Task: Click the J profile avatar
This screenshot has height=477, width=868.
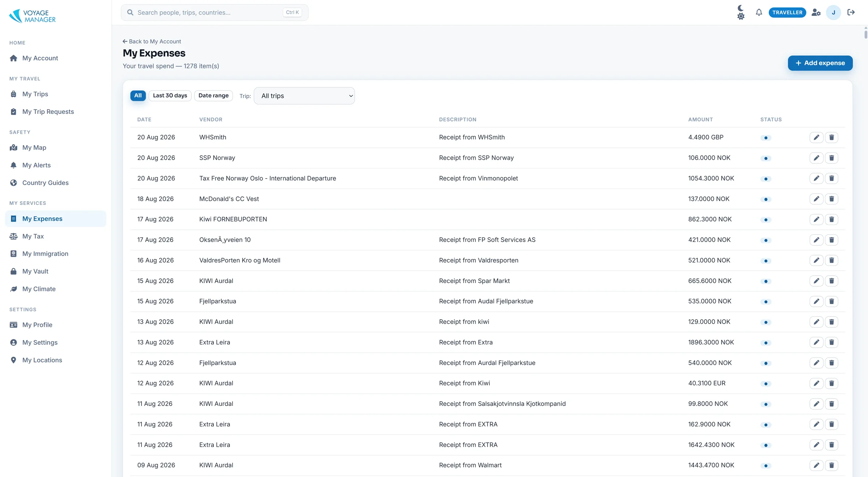Action: click(833, 12)
